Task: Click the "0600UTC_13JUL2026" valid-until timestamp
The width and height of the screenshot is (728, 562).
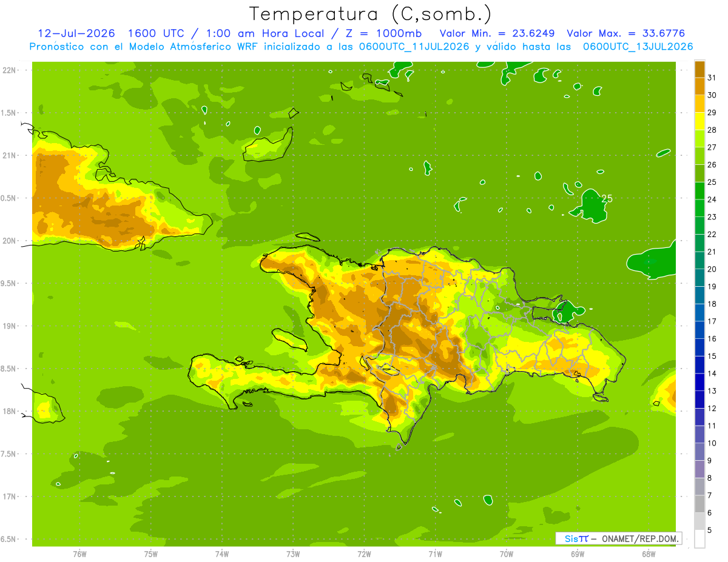Action: point(637,47)
